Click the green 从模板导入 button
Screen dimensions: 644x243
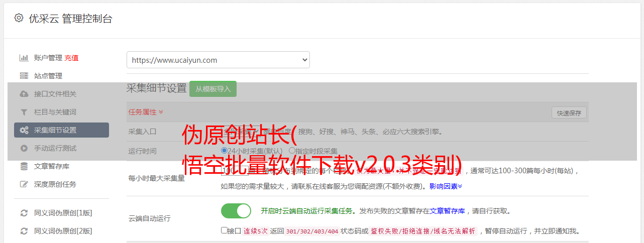click(213, 89)
